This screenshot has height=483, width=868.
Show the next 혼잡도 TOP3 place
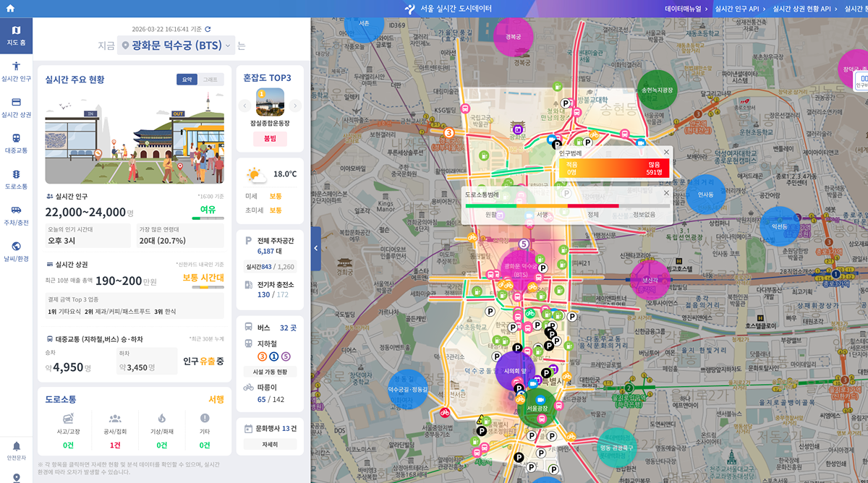pyautogui.click(x=294, y=106)
